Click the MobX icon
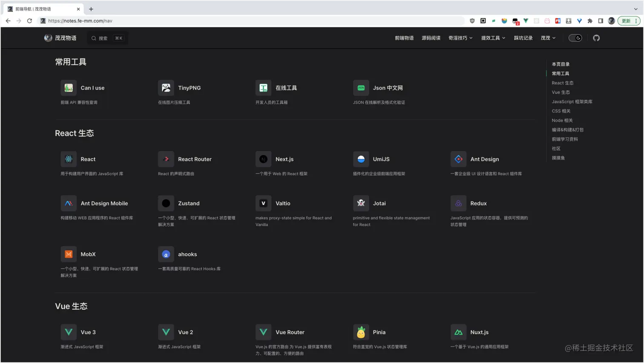 69,254
